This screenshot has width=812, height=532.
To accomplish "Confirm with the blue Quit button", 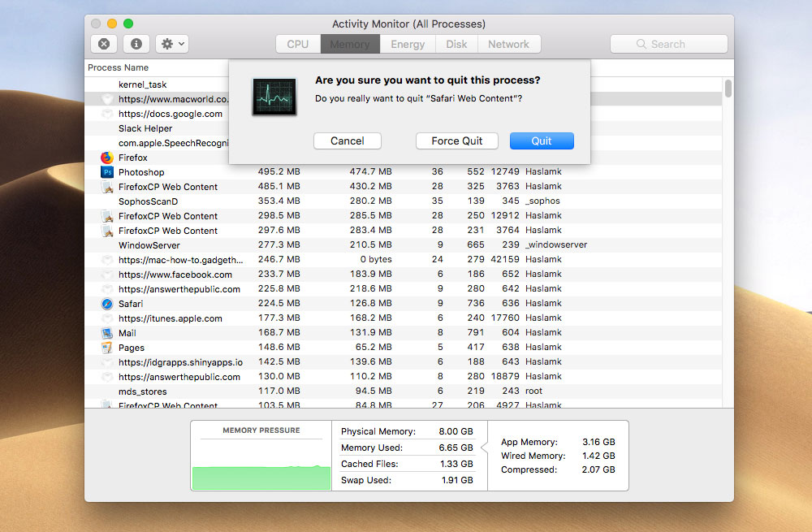I will click(x=542, y=141).
